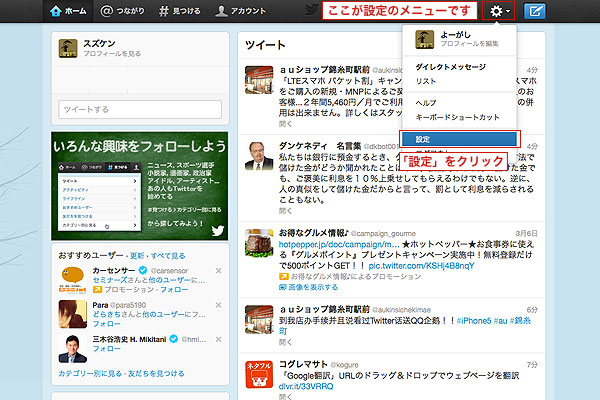Click the 3月6日 tweet timestamp
Viewport: 600px width, 400px height.
click(526, 233)
